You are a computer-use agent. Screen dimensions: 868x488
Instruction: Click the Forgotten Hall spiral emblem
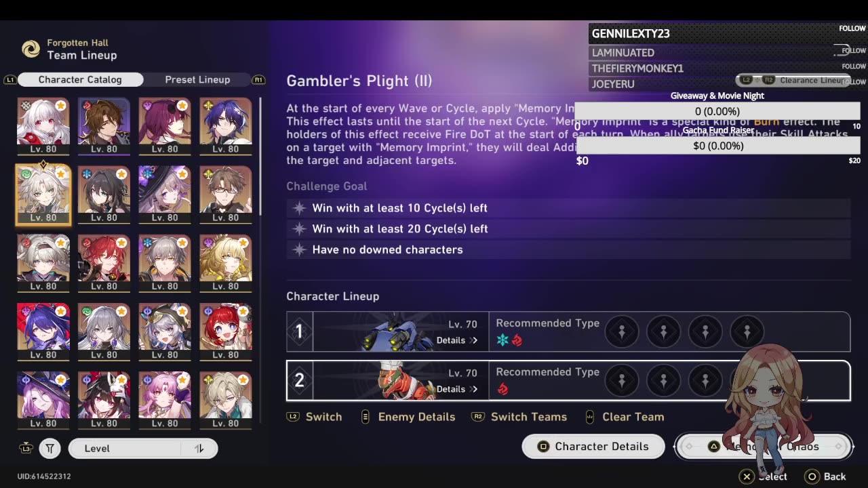coord(31,49)
